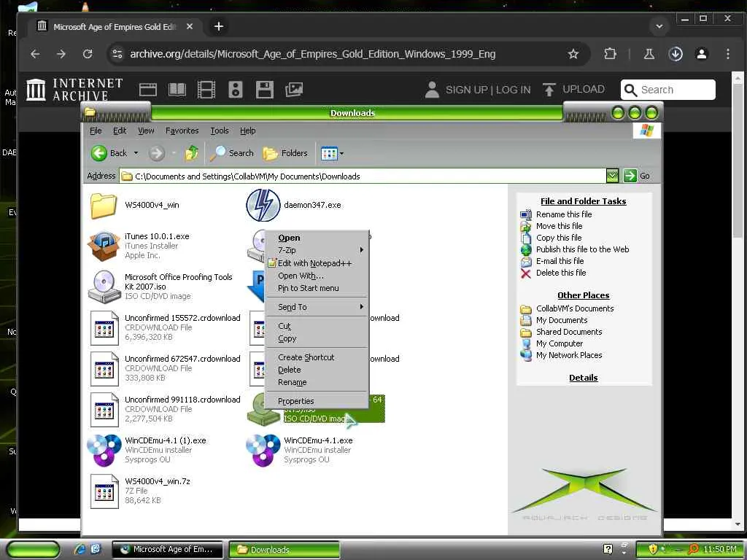Open the Explorer File menu

(x=96, y=131)
